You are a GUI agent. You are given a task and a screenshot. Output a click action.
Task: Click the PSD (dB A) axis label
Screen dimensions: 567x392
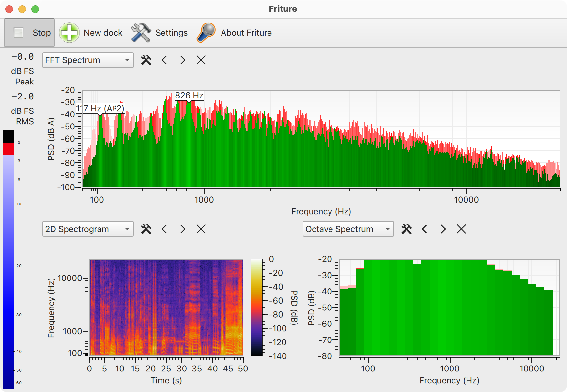point(51,139)
